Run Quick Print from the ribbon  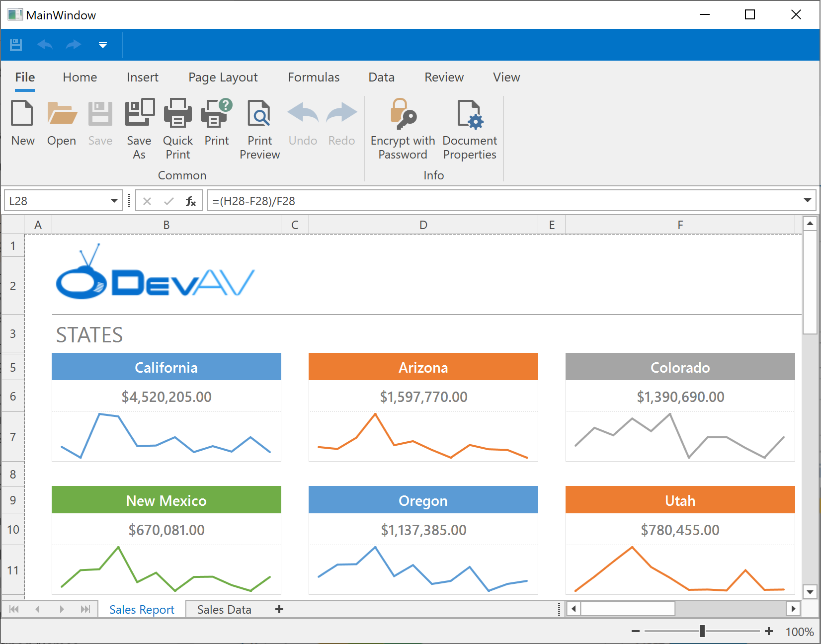click(x=177, y=113)
